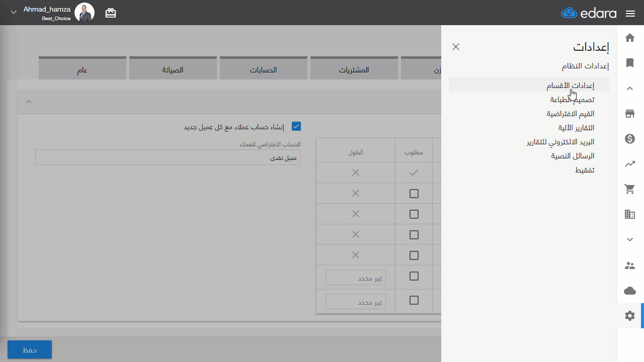
Task: Toggle مطلوب checkbox beside upper غير محدد field
Action: 414,276
